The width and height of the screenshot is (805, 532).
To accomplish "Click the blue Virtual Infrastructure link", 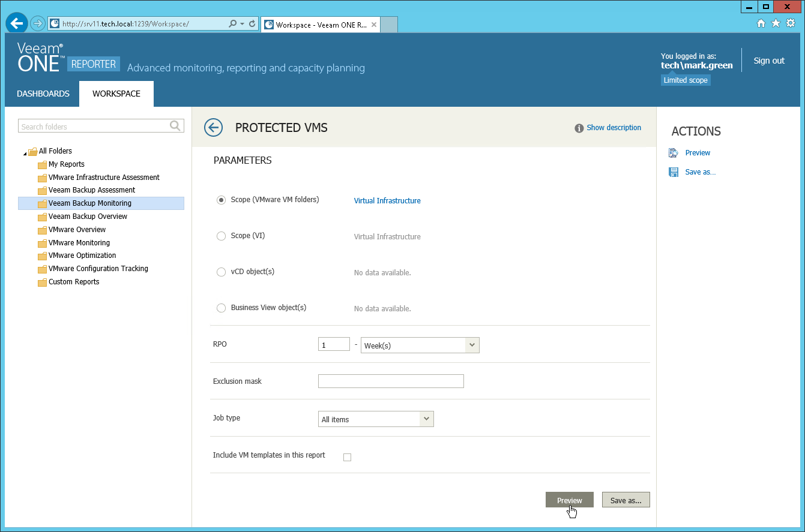I will (387, 201).
